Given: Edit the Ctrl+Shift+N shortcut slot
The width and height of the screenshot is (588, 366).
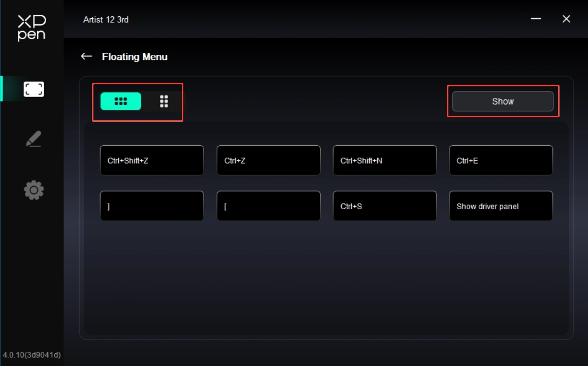Looking at the screenshot, I should (x=384, y=160).
